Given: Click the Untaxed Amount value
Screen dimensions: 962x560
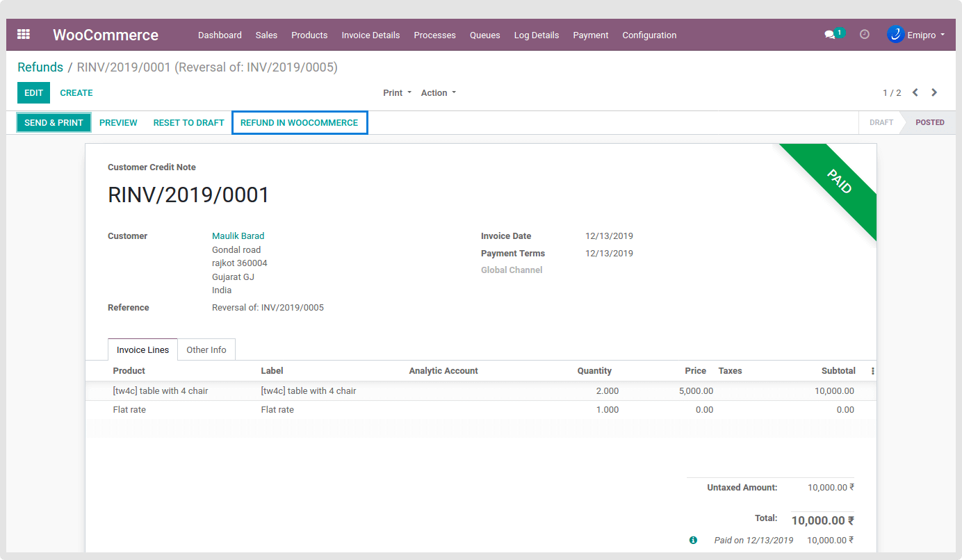Looking at the screenshot, I should (831, 488).
